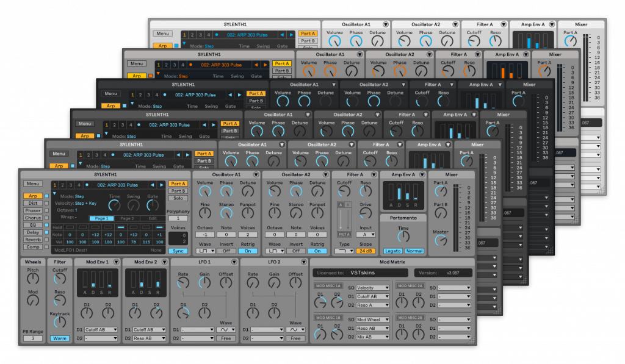The height and width of the screenshot is (364, 625).
Task: Click the PB Range value field
Action: [33, 338]
